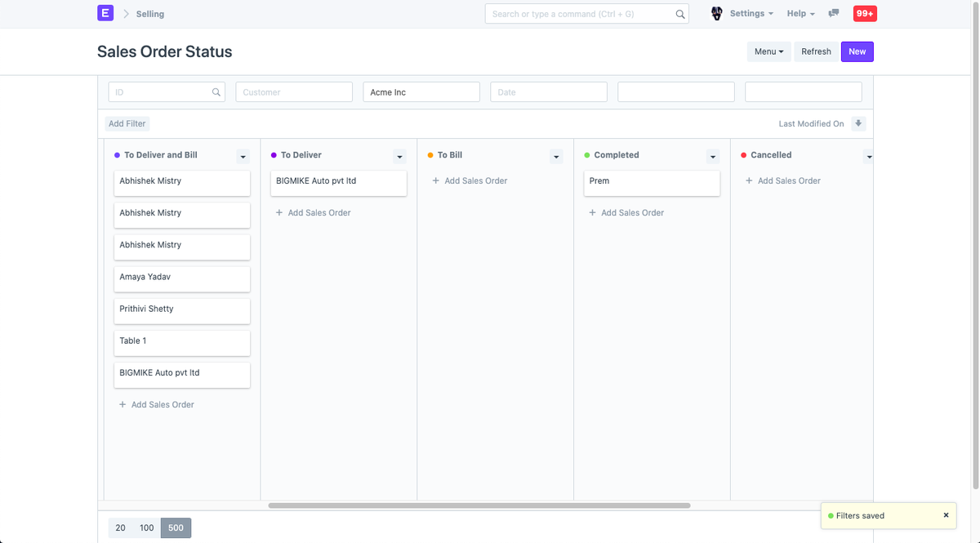Screen dimensions: 980x543
Task: Add Sales Order in To Deliver column
Action: click(314, 212)
